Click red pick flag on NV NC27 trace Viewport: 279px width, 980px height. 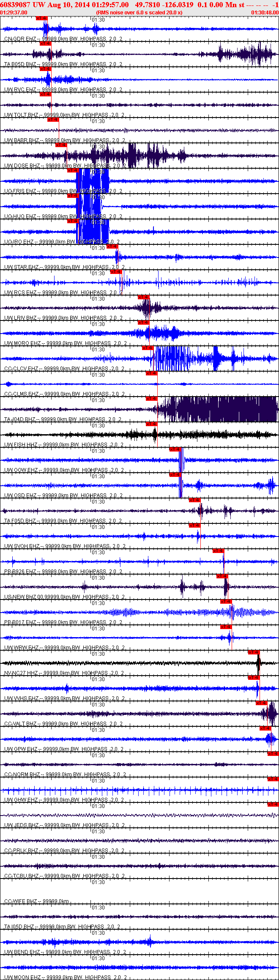point(254,652)
